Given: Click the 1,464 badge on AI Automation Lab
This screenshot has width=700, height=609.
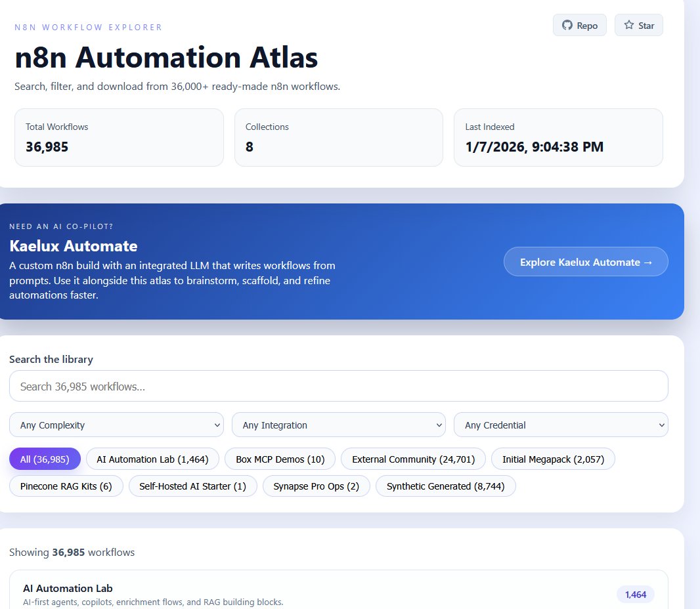Looking at the screenshot, I should click(635, 595).
